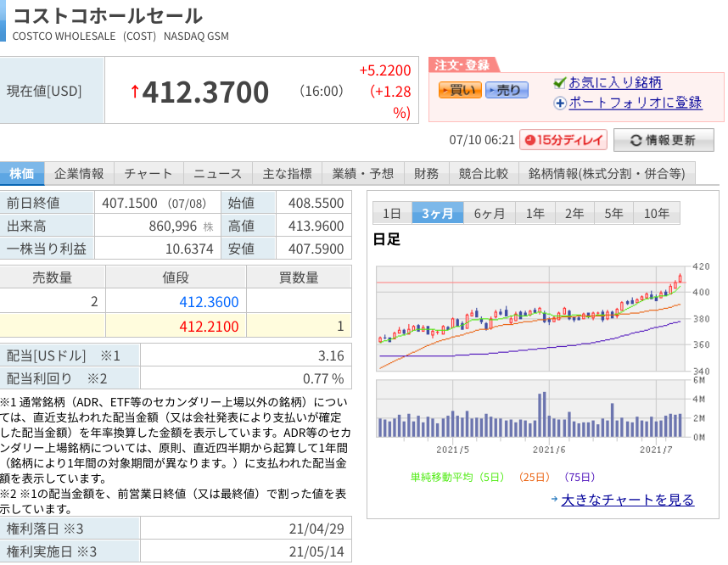Select the 2年 chart period
Image resolution: width=728 pixels, height=565 pixels.
pos(574,213)
